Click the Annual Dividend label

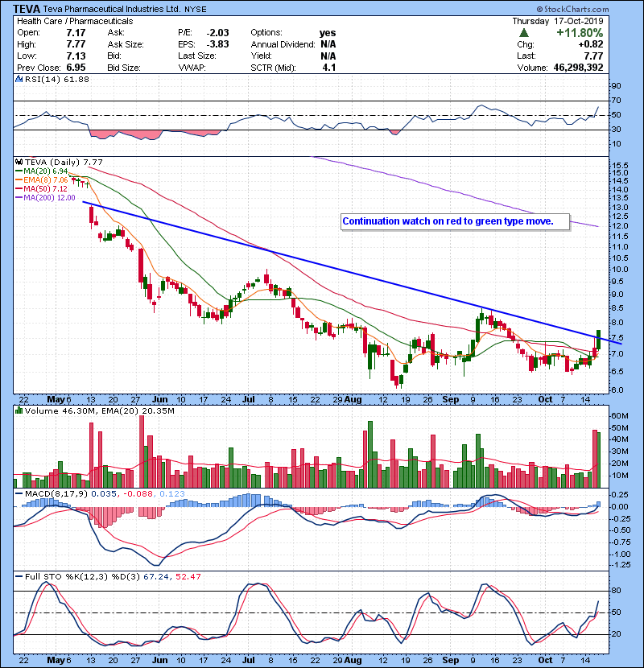point(283,44)
